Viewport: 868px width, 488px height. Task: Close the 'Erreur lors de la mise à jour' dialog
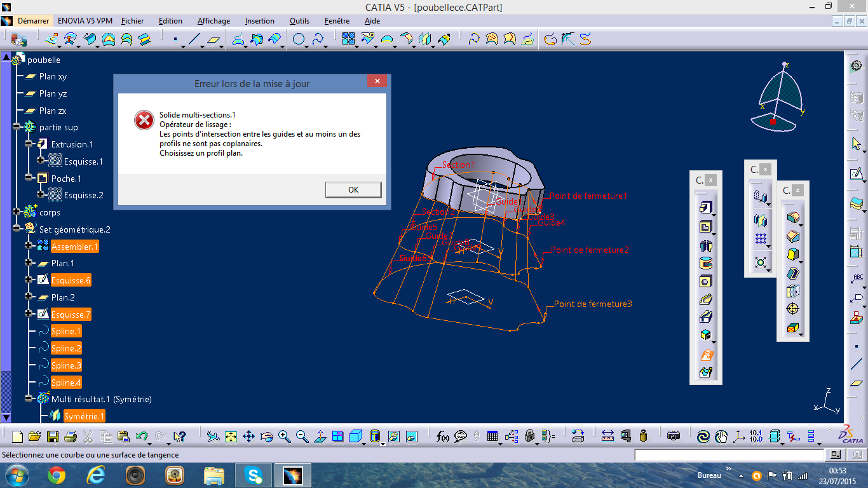(377, 81)
